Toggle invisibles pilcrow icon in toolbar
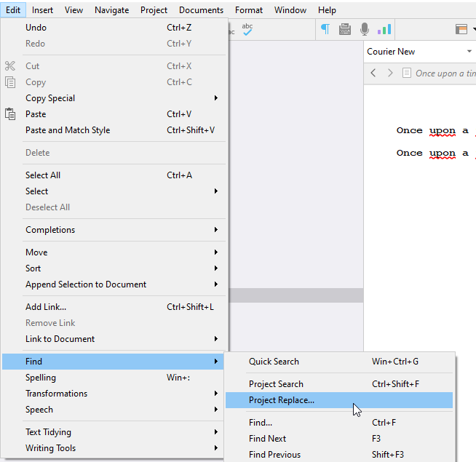This screenshot has height=462, width=476. coord(325,29)
